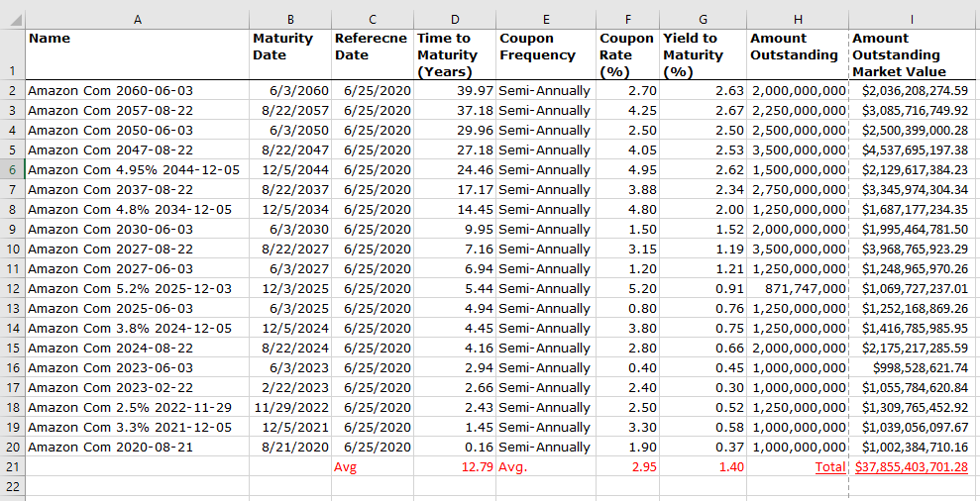Image resolution: width=980 pixels, height=501 pixels.
Task: Click market value $2,036,208,274.59
Action: 912,90
